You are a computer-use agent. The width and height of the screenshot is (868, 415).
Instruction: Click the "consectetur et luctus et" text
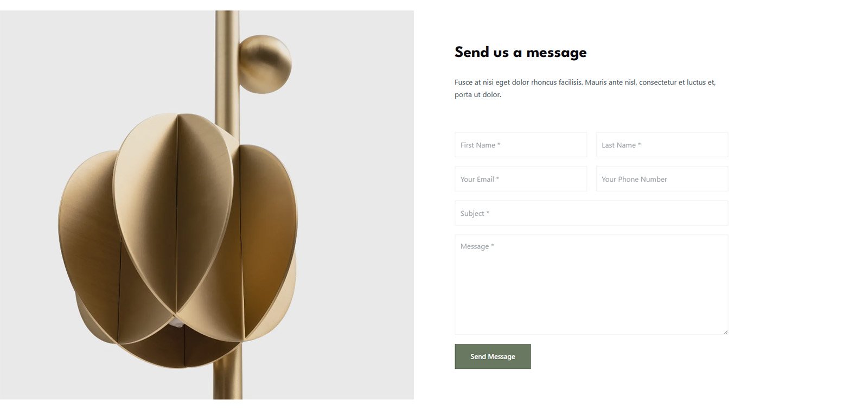tap(677, 82)
